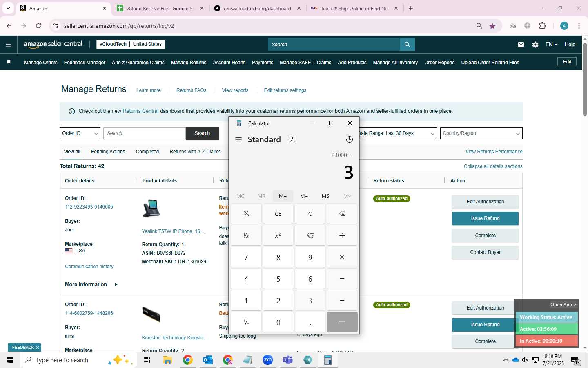Viewport: 588px width, 368px height.
Task: Show hidden system tray icons chevron
Action: pos(506,360)
